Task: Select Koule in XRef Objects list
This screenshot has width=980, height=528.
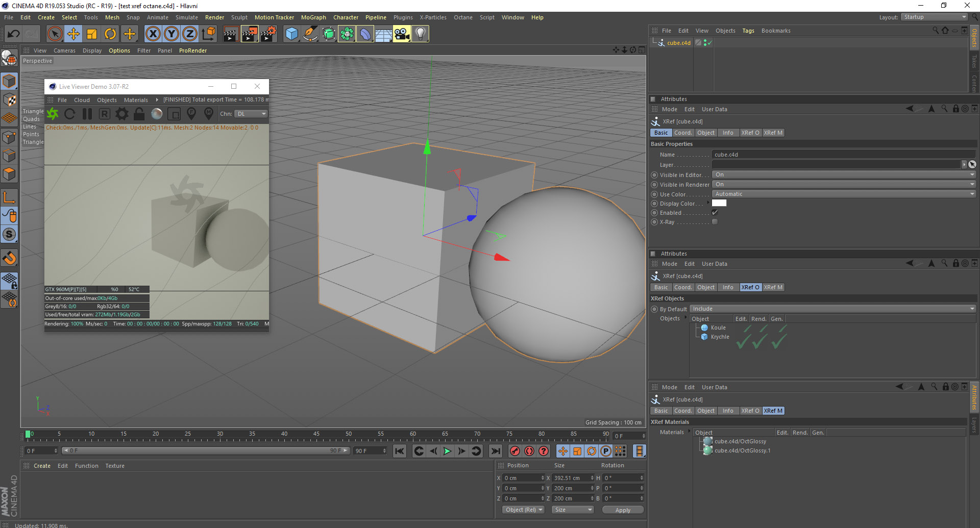Action: (x=718, y=328)
